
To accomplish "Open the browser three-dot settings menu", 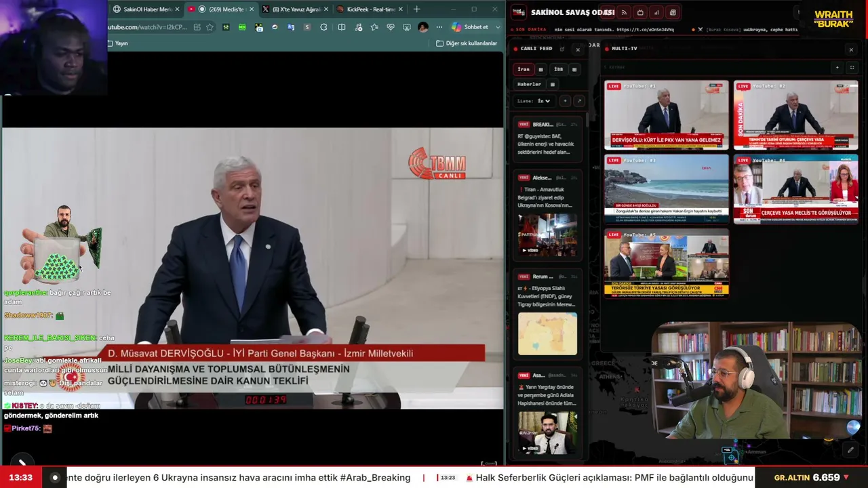I will point(439,27).
